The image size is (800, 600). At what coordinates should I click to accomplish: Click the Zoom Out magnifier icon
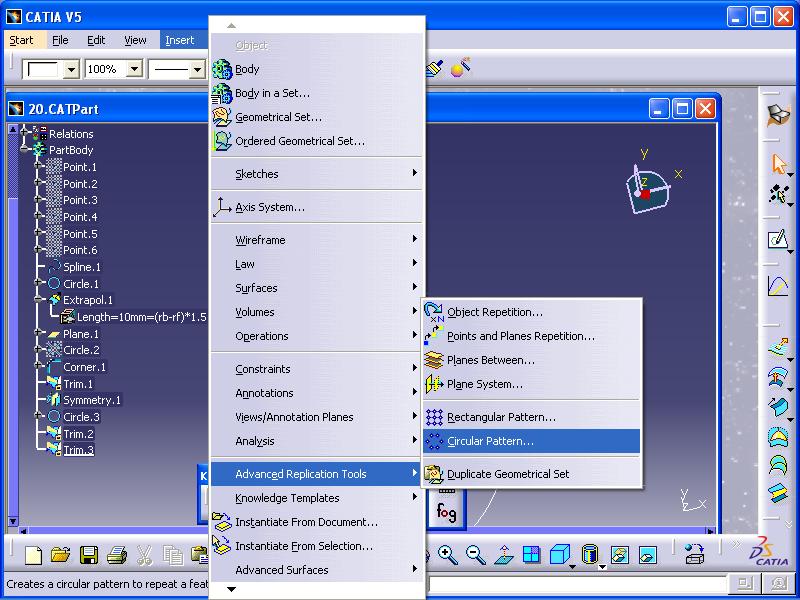475,556
